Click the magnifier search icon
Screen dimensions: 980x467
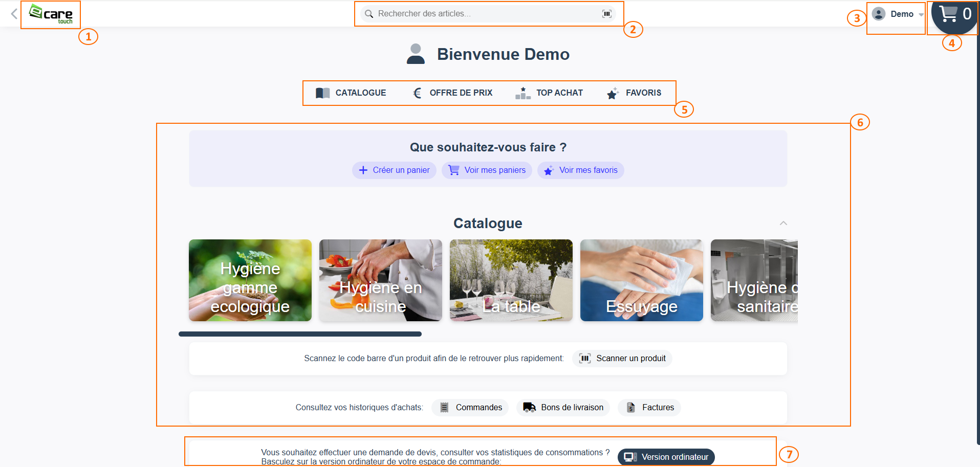point(369,14)
